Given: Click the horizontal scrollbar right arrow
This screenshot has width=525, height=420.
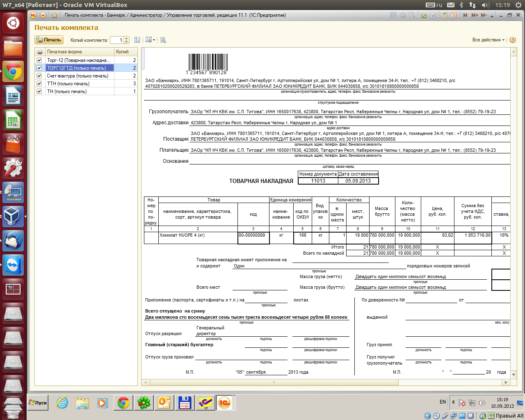Looking at the screenshot, I should [x=506, y=382].
